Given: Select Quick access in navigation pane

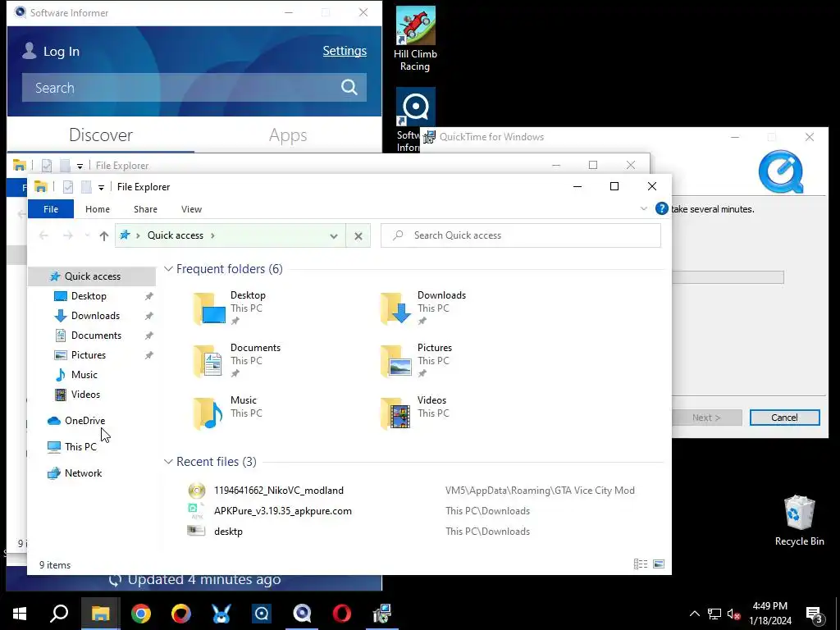Looking at the screenshot, I should [92, 276].
